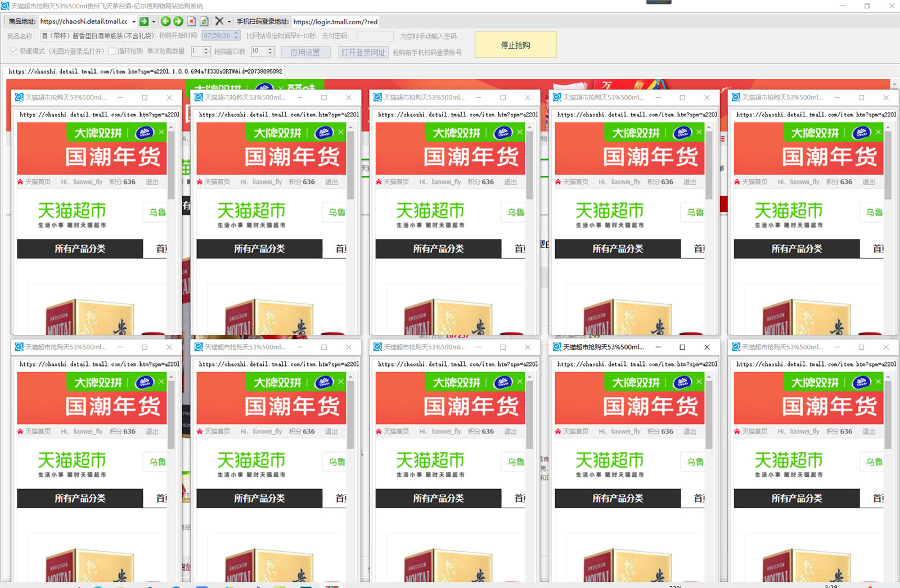Go back with the green left arrow
The width and height of the screenshot is (900, 588).
tap(165, 21)
